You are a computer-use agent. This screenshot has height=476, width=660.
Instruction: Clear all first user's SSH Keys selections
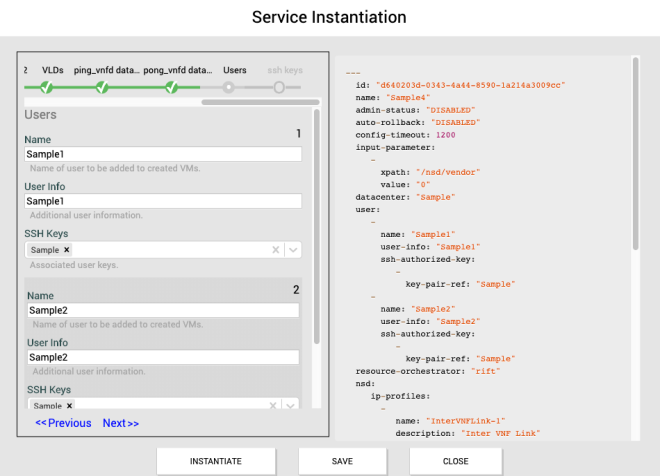pyautogui.click(x=276, y=250)
